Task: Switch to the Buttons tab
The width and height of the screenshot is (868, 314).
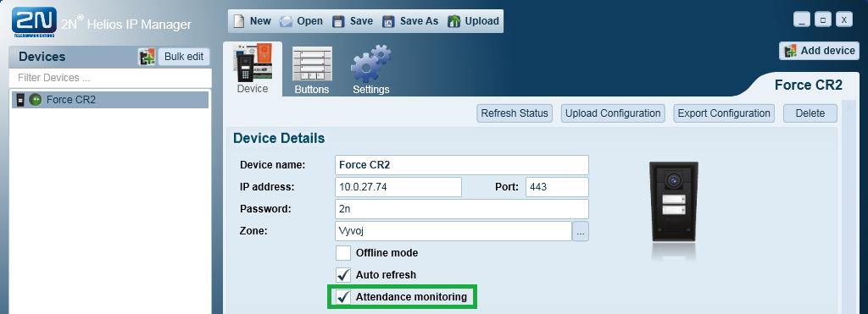Action: 312,70
